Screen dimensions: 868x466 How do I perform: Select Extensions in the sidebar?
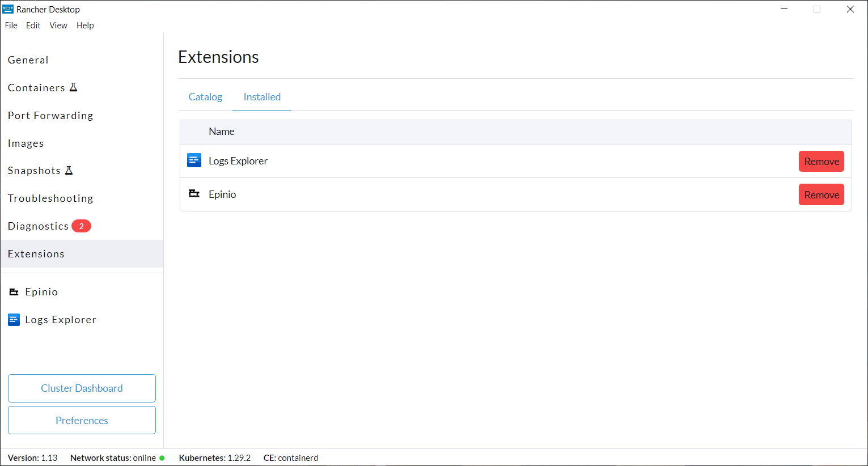(x=82, y=254)
